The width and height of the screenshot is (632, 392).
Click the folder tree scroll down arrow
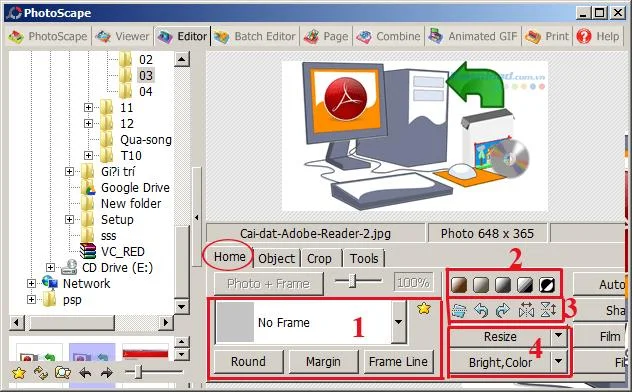point(182,306)
